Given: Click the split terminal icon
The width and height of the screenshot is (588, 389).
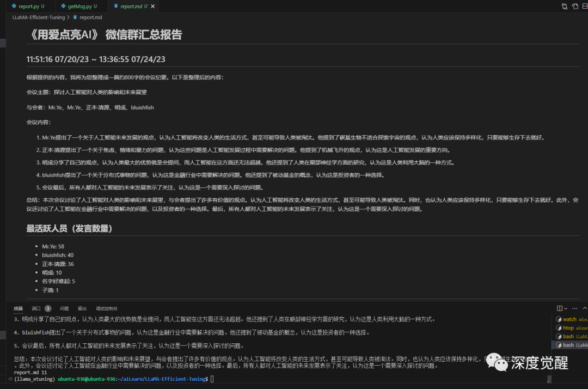Looking at the screenshot, I should (x=560, y=308).
